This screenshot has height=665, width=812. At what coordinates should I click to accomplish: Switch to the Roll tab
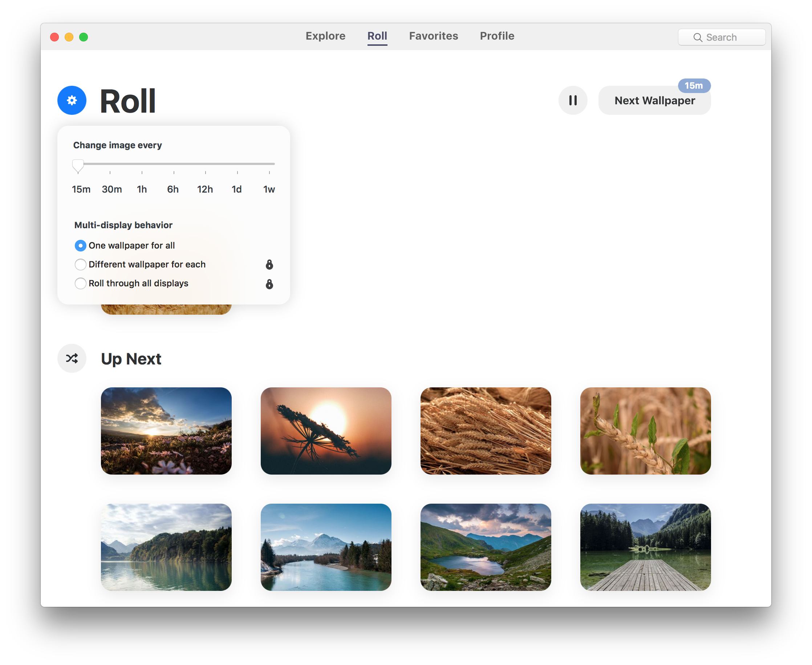click(377, 36)
